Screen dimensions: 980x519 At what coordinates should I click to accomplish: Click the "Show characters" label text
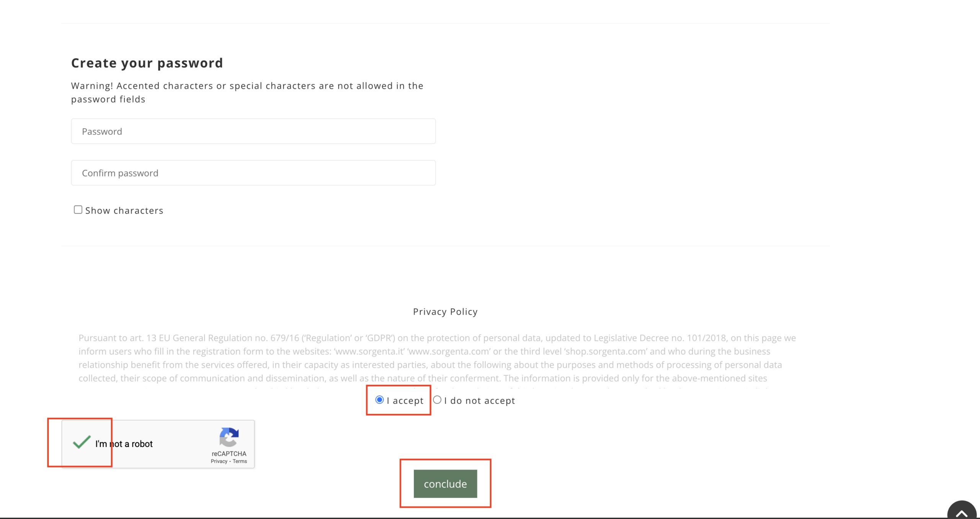pyautogui.click(x=124, y=211)
